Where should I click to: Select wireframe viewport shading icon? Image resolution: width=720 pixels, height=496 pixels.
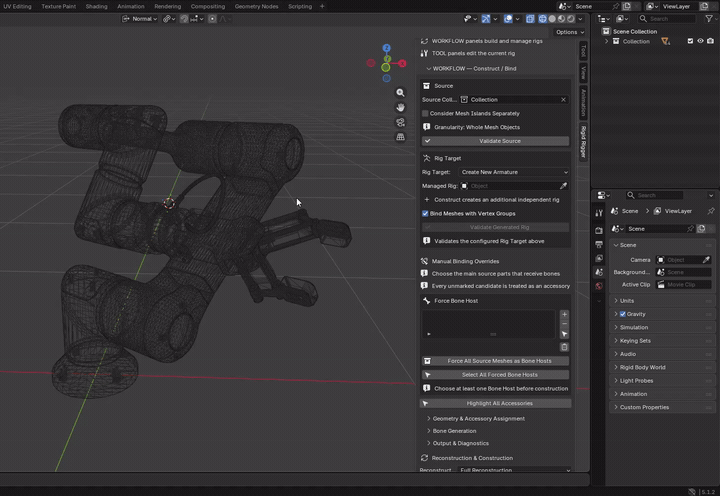pyautogui.click(x=543, y=19)
